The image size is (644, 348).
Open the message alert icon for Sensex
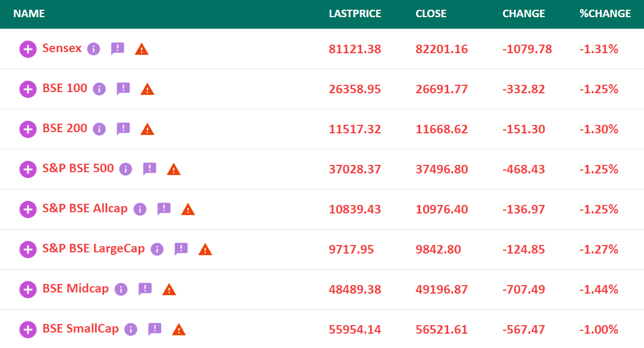(x=117, y=49)
